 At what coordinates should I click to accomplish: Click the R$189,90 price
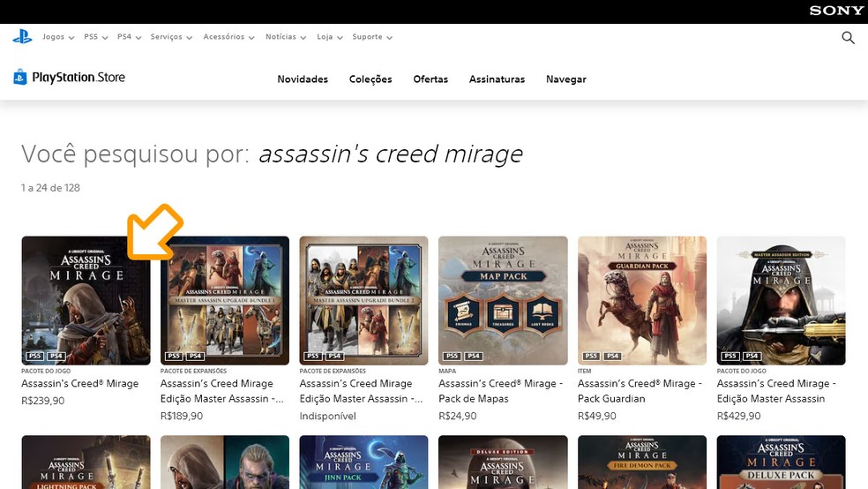(x=182, y=416)
